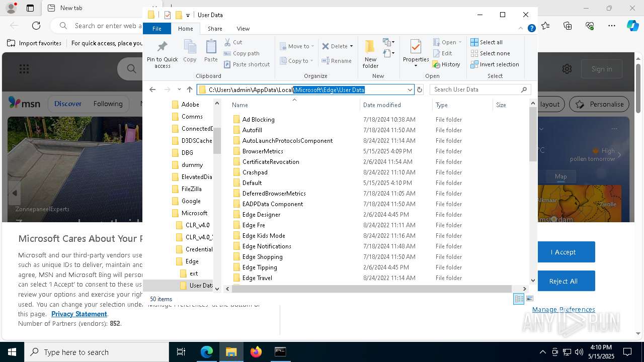Viewport: 644px width, 362px height.
Task: Click Personalise button on MSN
Action: click(600, 104)
